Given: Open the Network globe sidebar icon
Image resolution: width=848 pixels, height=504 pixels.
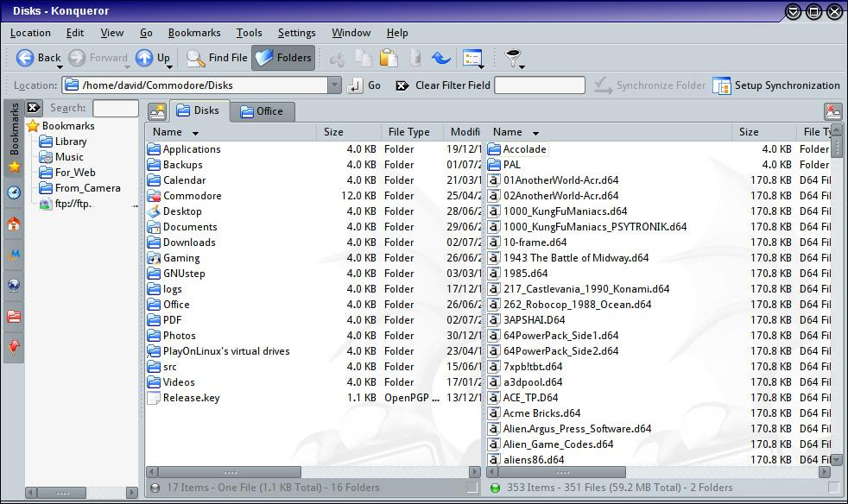Looking at the screenshot, I should point(14,285).
